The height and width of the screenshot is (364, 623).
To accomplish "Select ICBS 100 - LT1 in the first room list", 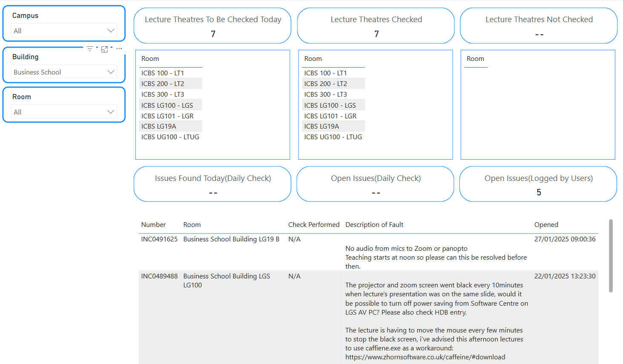I will pyautogui.click(x=163, y=73).
